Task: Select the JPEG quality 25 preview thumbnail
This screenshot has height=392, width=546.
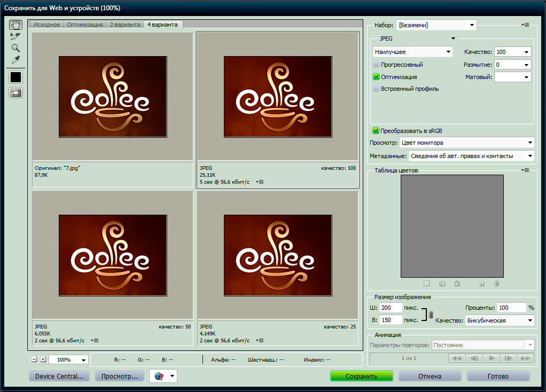Action: point(278,255)
